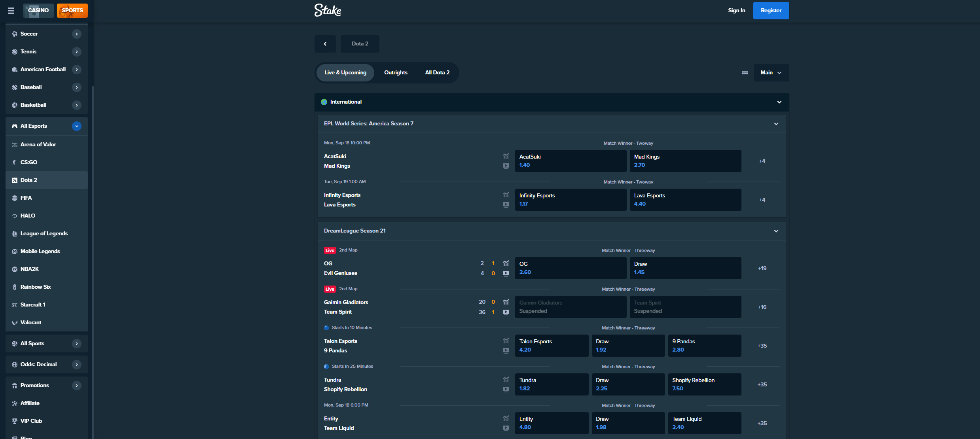Click the Basketball icon in sidebar

coord(15,105)
